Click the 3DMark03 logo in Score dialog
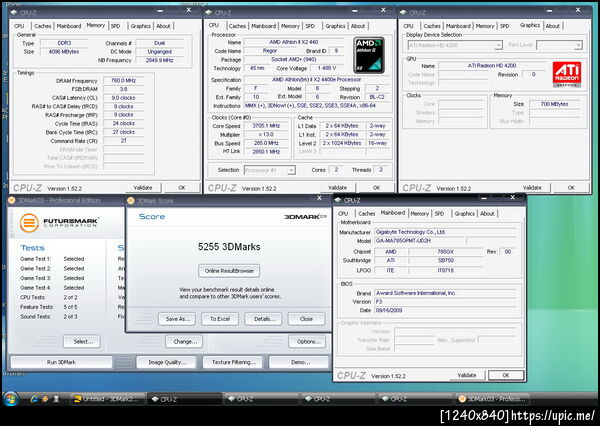600x426 pixels. 305,217
